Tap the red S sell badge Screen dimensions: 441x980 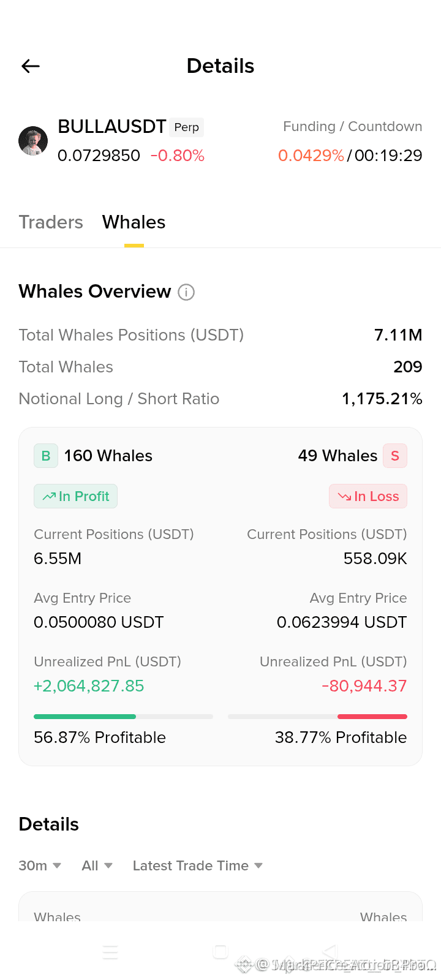[x=395, y=456]
